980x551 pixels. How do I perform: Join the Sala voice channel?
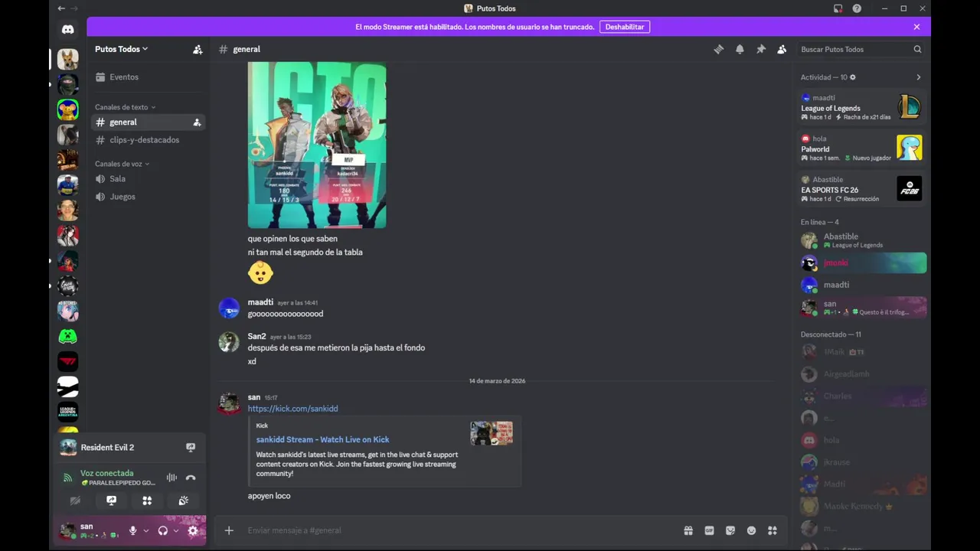(x=148, y=179)
